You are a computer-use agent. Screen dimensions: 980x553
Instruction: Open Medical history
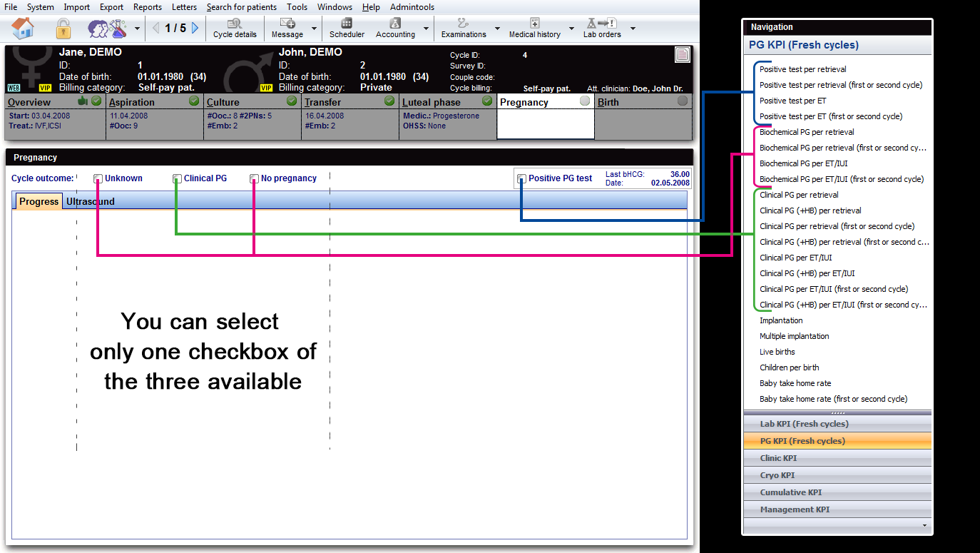click(534, 29)
